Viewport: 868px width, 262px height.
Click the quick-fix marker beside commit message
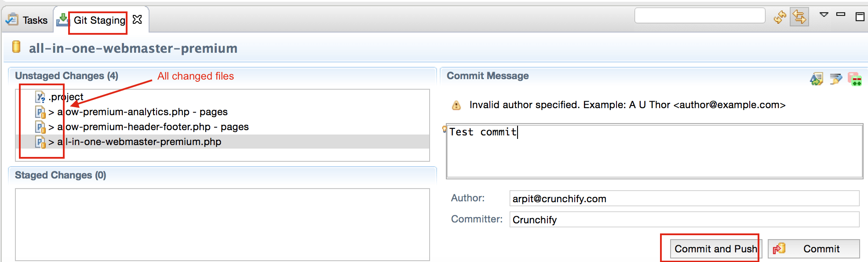[444, 129]
